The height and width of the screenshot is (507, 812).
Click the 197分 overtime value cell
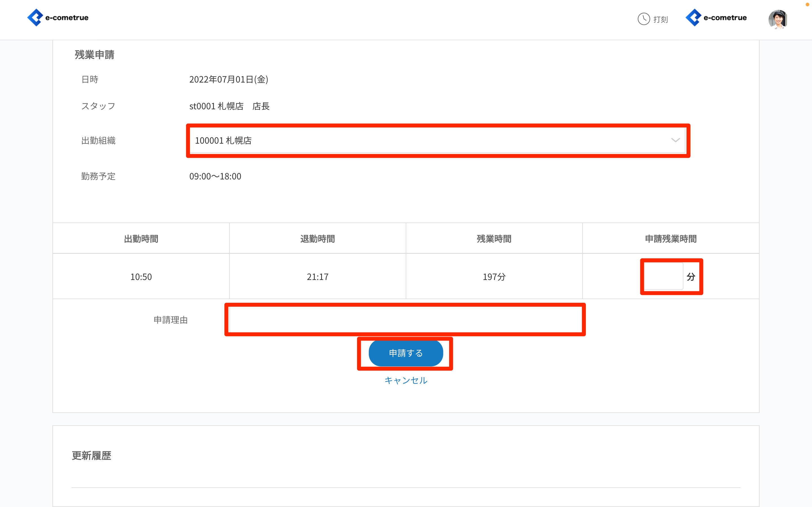coord(494,277)
